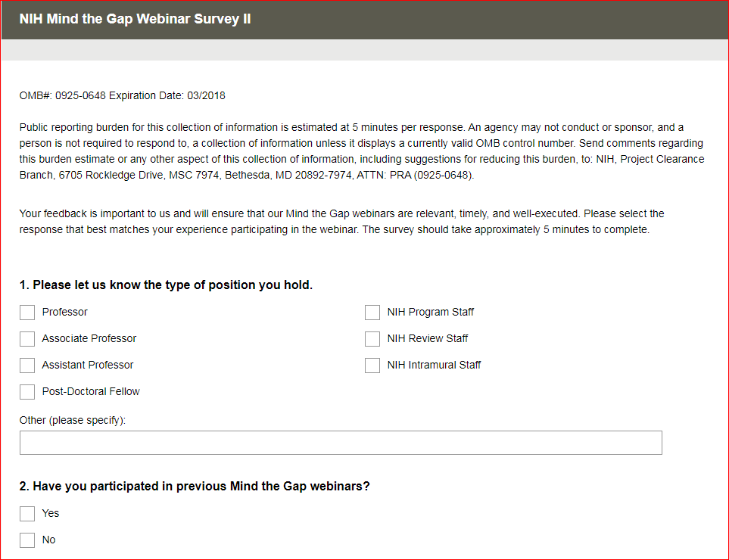
Task: Click the public reporting burden paragraph
Action: point(362,151)
